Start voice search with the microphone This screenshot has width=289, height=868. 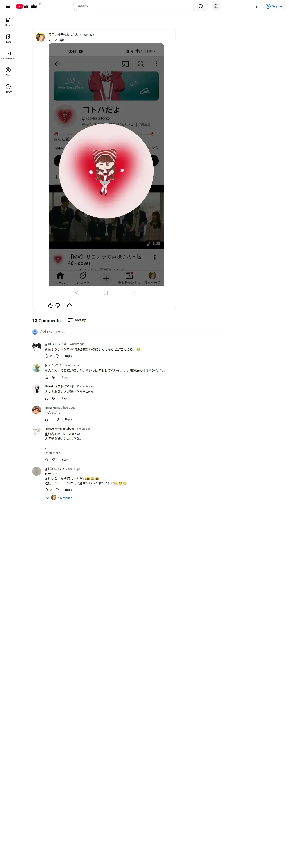216,6
